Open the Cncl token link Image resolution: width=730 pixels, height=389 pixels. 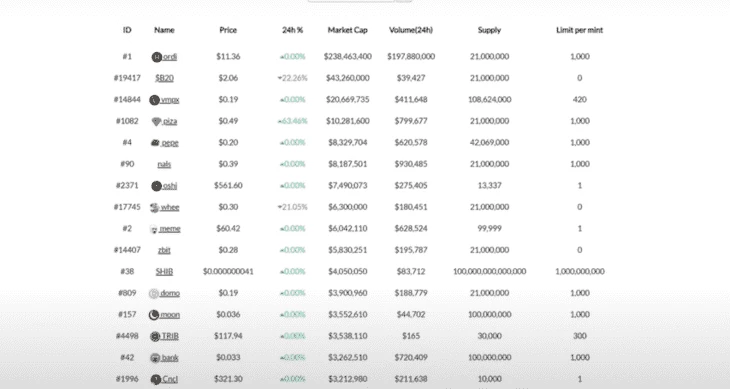pos(170,379)
